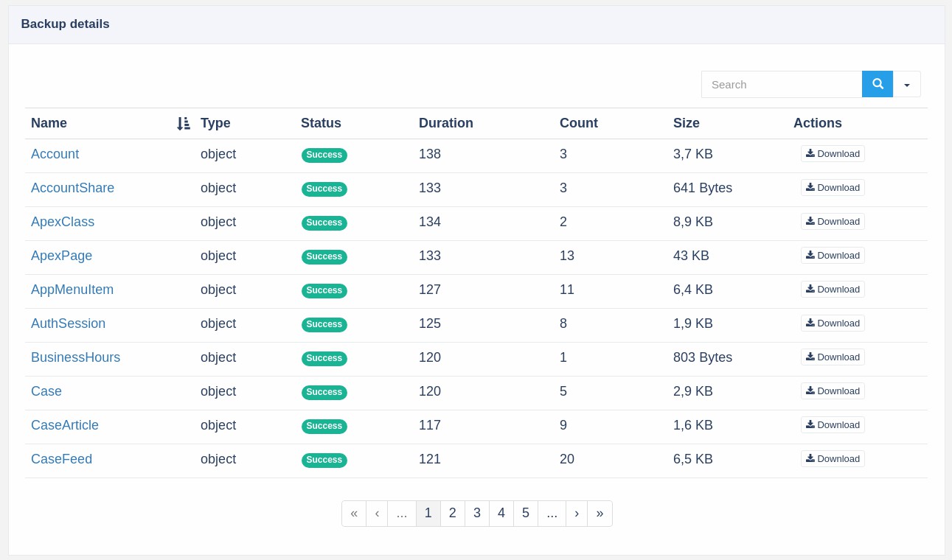
Task: Click the '641 Bytes' size cell
Action: [703, 188]
